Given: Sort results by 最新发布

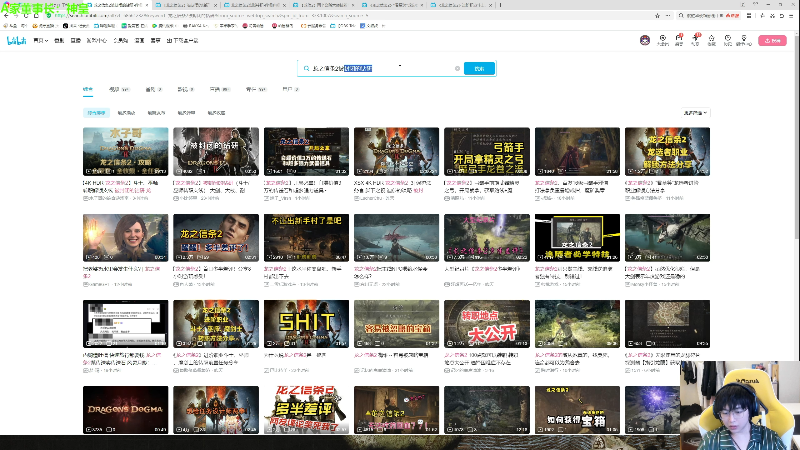Looking at the screenshot, I should (x=156, y=113).
